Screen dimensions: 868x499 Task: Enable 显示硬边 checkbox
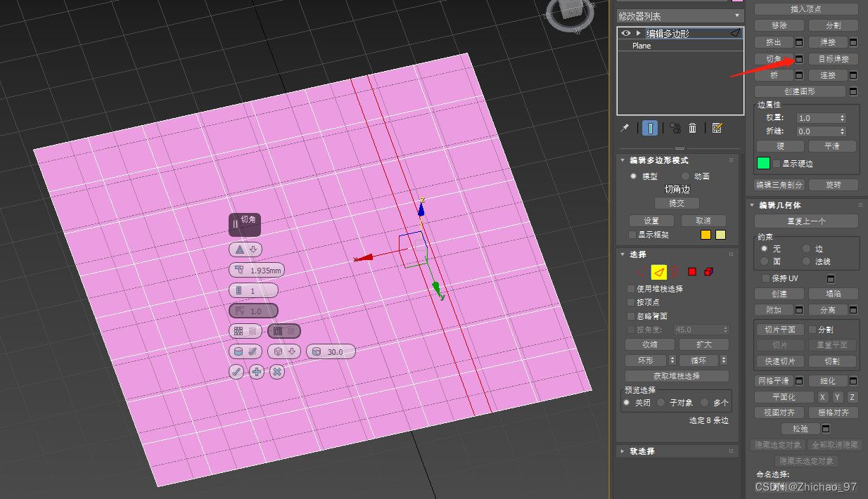[777, 163]
